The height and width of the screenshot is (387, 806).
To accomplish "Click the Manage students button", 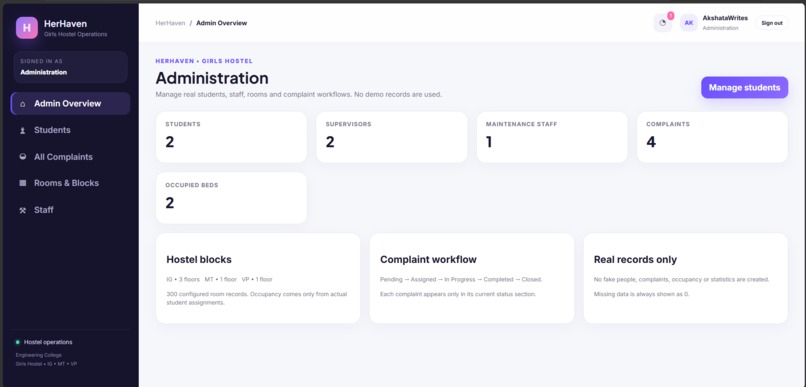I will click(744, 87).
